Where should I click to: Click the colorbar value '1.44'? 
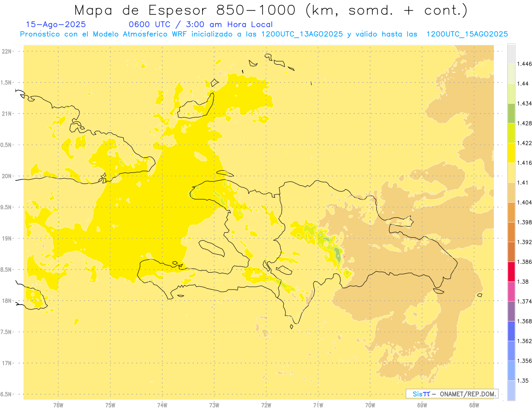point(524,84)
